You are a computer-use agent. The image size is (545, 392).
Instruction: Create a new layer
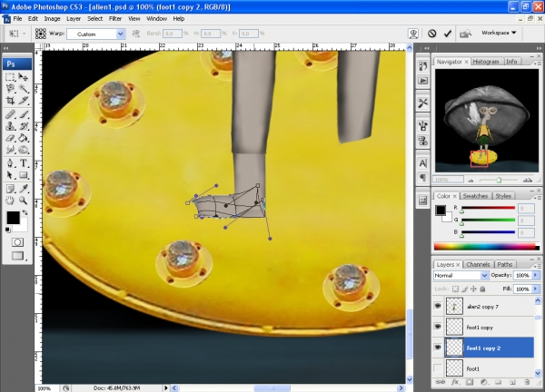click(x=512, y=382)
